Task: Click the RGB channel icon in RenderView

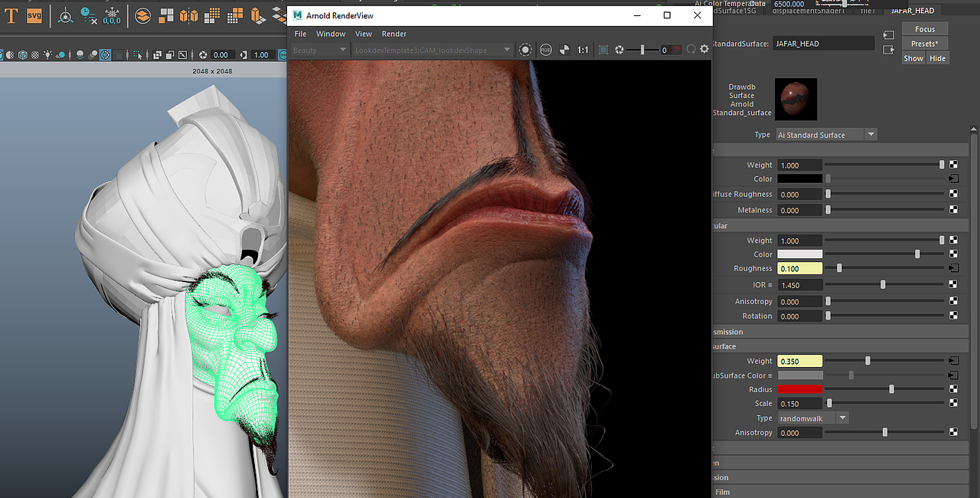Action: pos(545,50)
